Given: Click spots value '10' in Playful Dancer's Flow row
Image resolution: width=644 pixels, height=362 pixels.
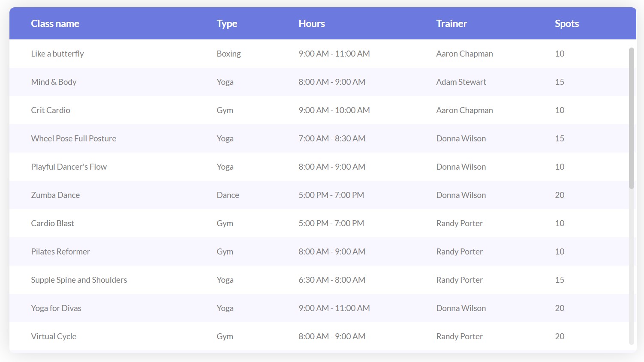Looking at the screenshot, I should (560, 167).
